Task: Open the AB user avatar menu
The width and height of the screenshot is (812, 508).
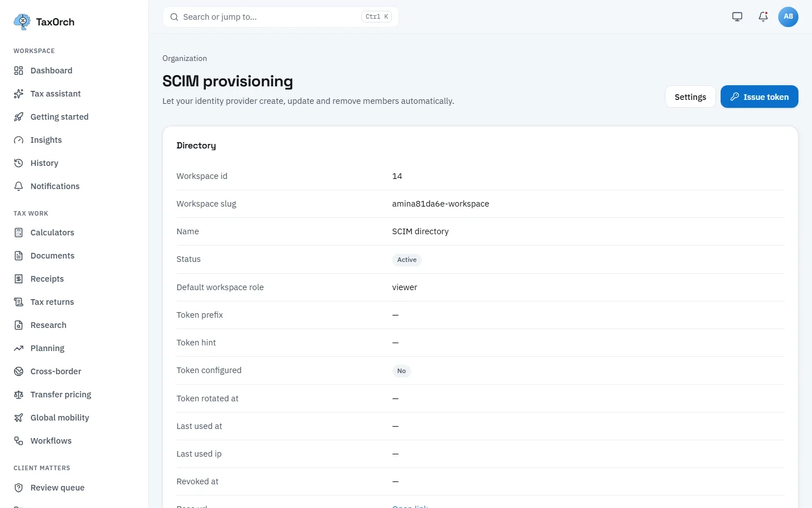Action: [788, 17]
